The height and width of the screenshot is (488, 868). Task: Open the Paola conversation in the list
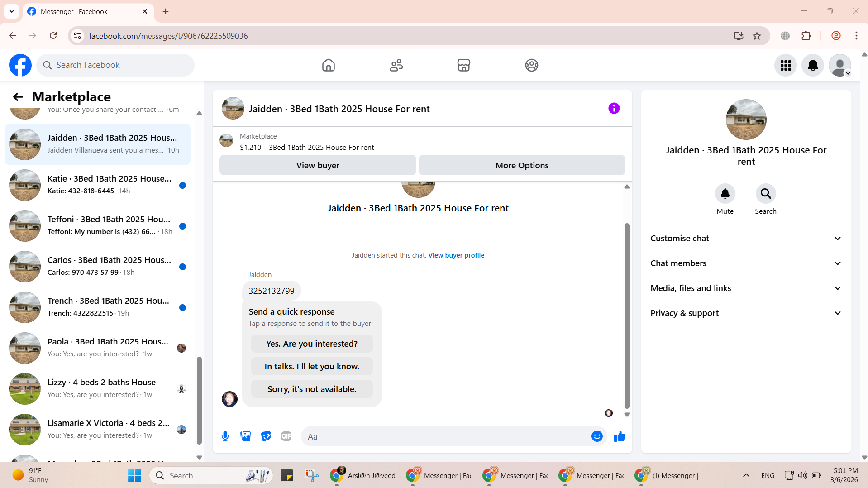[x=97, y=348]
